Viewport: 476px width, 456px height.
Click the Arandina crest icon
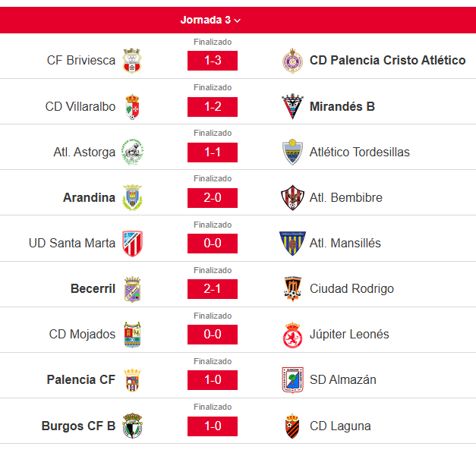click(x=132, y=197)
